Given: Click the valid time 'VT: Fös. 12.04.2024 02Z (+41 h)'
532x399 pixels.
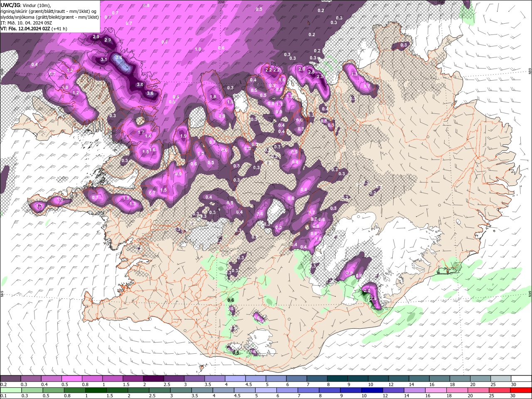Looking at the screenshot, I should pos(34,29).
